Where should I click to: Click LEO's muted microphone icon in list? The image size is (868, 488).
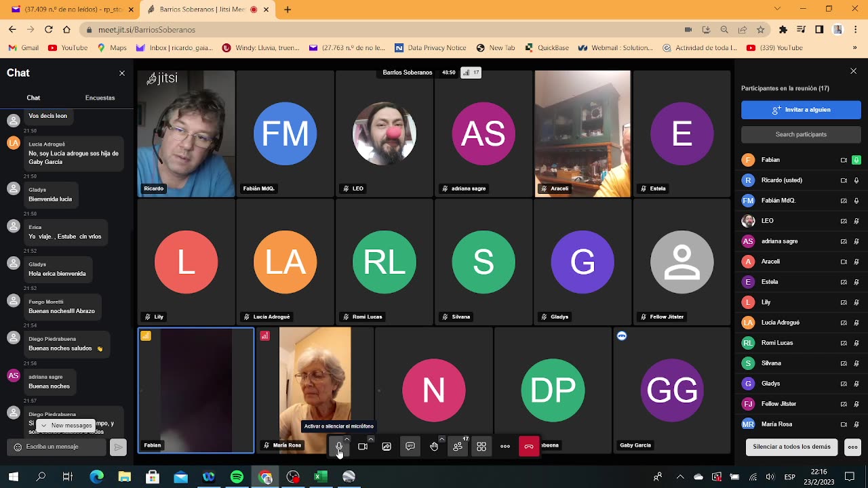(856, 221)
